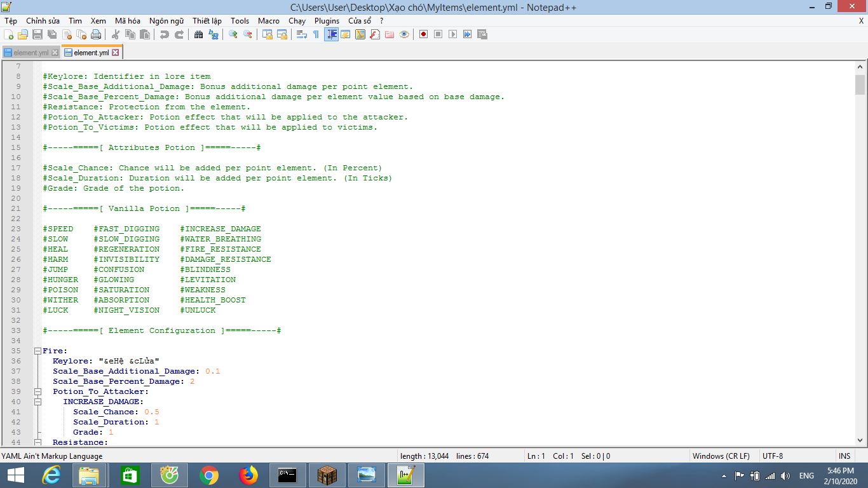Click the Save All toolbar icon
The width and height of the screenshot is (868, 488).
point(52,34)
